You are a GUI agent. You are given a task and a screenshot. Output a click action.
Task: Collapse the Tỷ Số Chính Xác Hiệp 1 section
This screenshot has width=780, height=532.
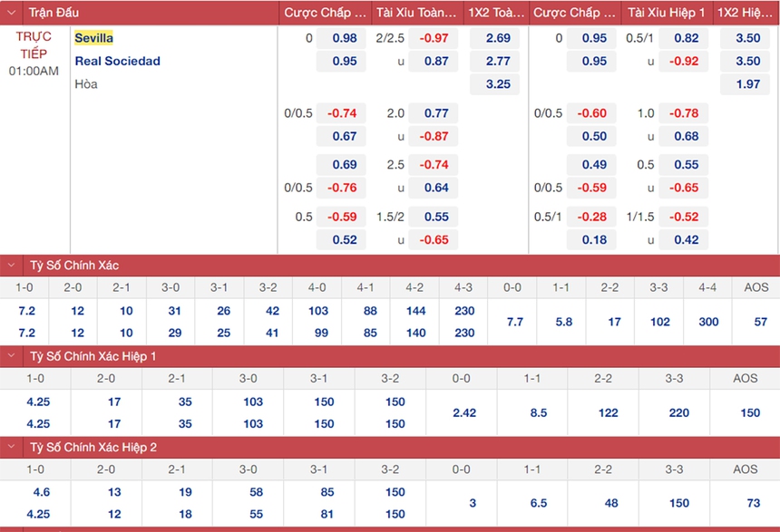click(12, 356)
